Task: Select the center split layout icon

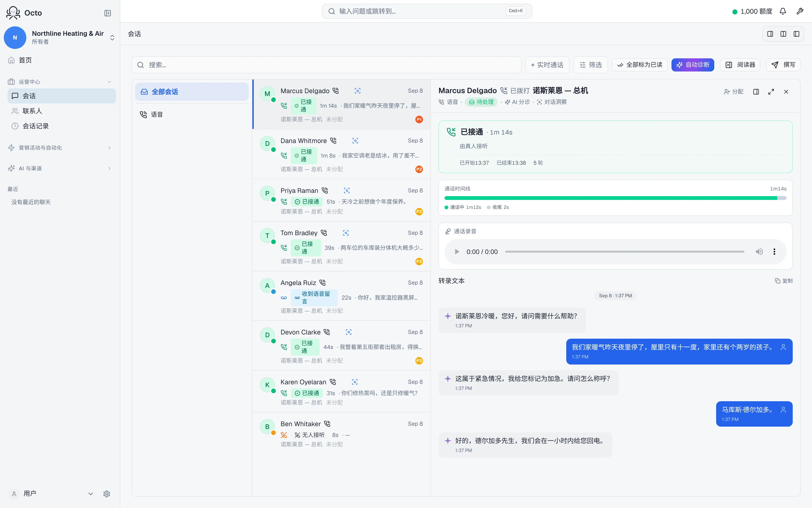Action: pyautogui.click(x=783, y=34)
